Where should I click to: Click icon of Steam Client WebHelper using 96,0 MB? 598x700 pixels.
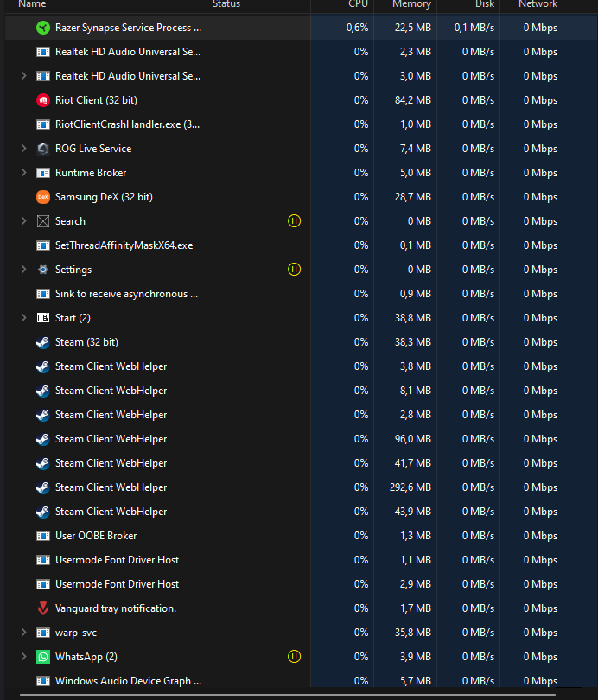point(43,439)
